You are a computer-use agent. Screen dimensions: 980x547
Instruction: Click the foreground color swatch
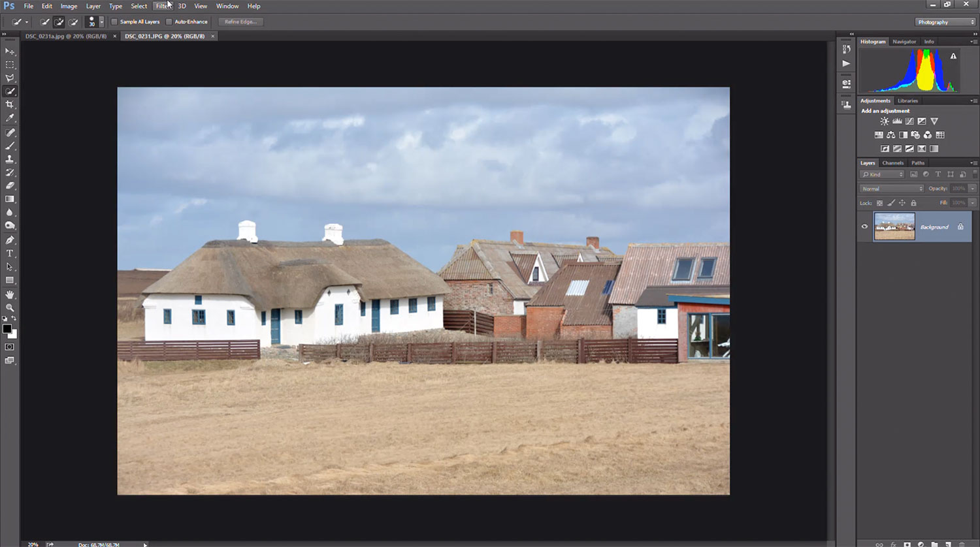click(7, 329)
